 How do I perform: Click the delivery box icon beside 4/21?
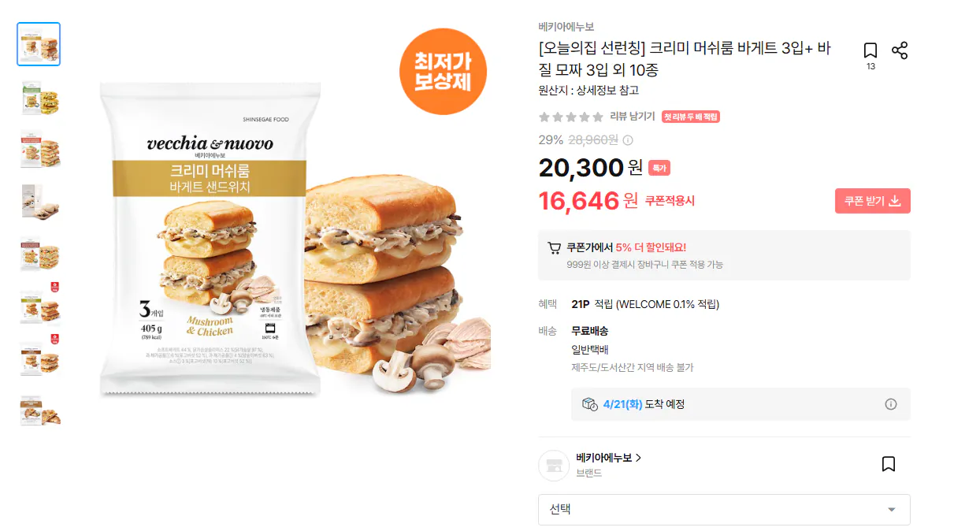click(x=589, y=404)
